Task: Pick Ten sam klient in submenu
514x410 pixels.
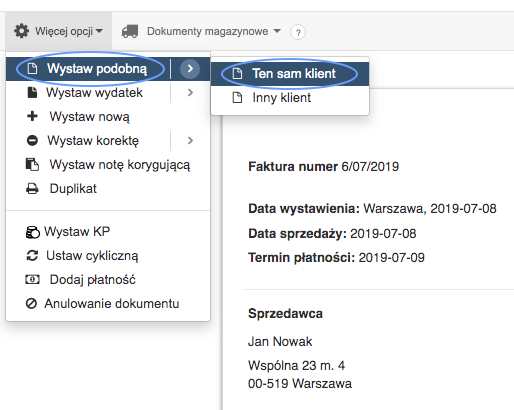Action: coord(290,74)
